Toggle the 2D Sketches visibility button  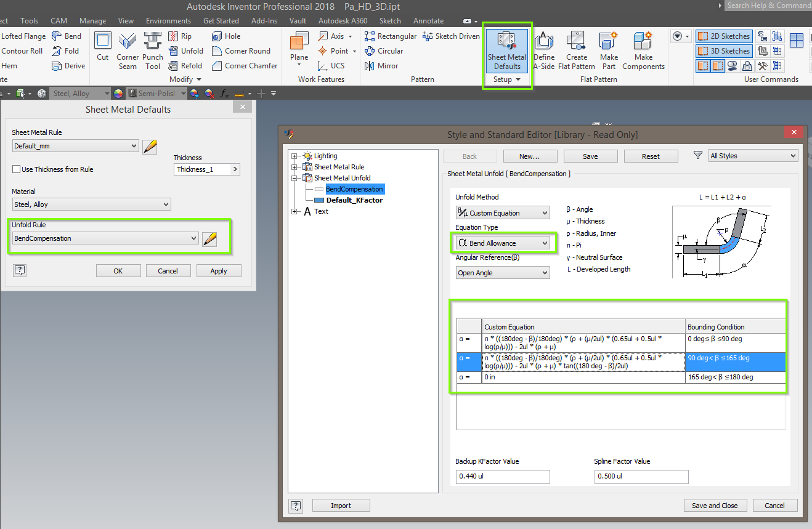click(724, 36)
